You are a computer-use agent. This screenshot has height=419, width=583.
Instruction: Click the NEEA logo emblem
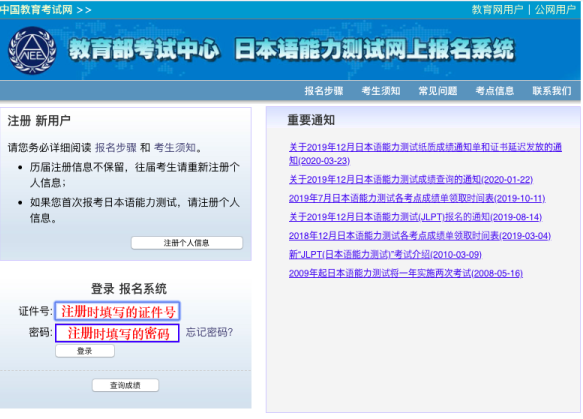click(32, 50)
